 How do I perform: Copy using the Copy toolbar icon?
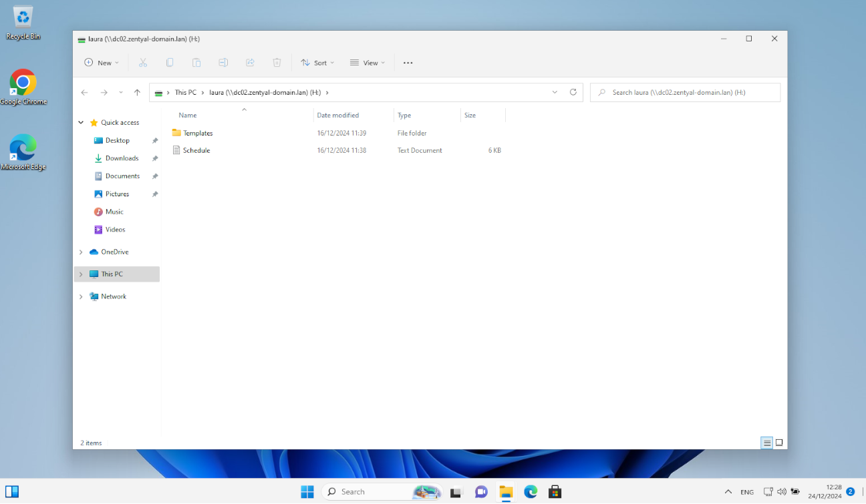coord(170,62)
